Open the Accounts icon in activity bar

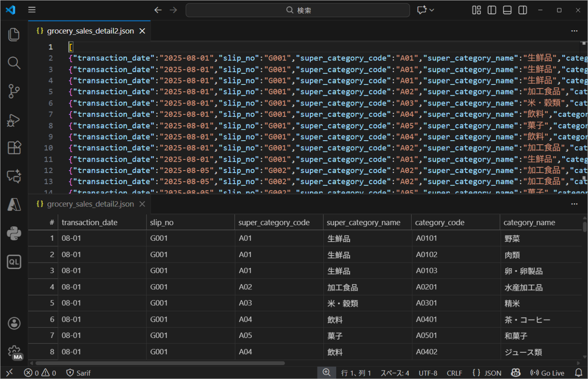tap(14, 323)
